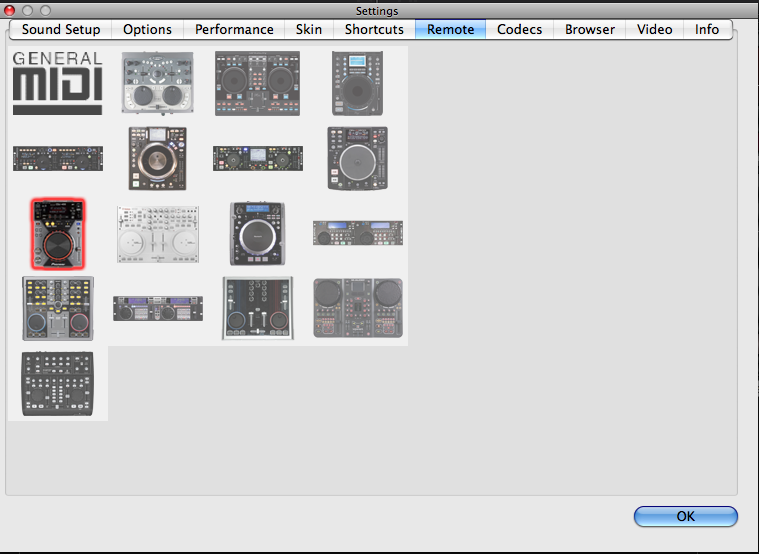Close the Settings window with red button
759x554 pixels.
click(x=9, y=10)
